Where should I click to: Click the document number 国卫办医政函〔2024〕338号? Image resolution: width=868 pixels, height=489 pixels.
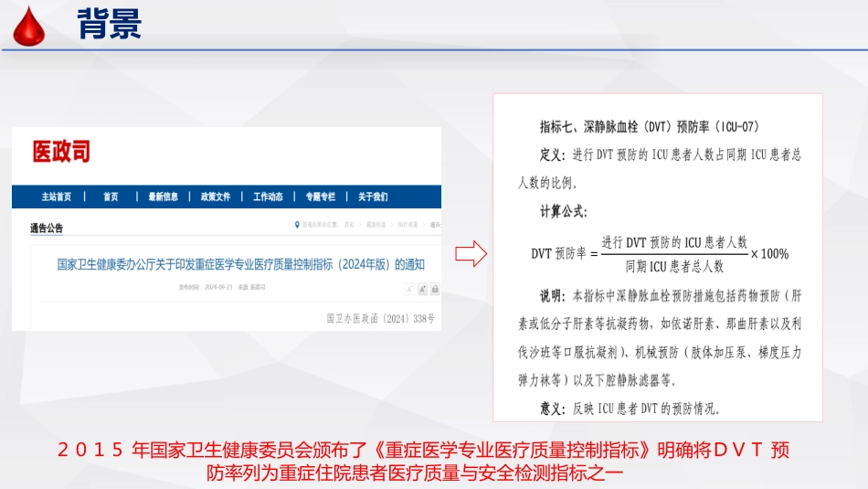coord(380,318)
